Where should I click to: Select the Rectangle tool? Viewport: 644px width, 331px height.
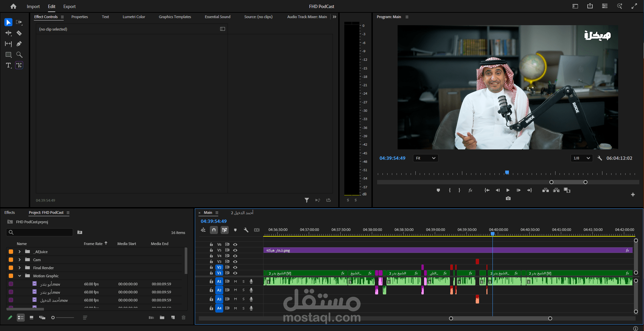[8, 54]
